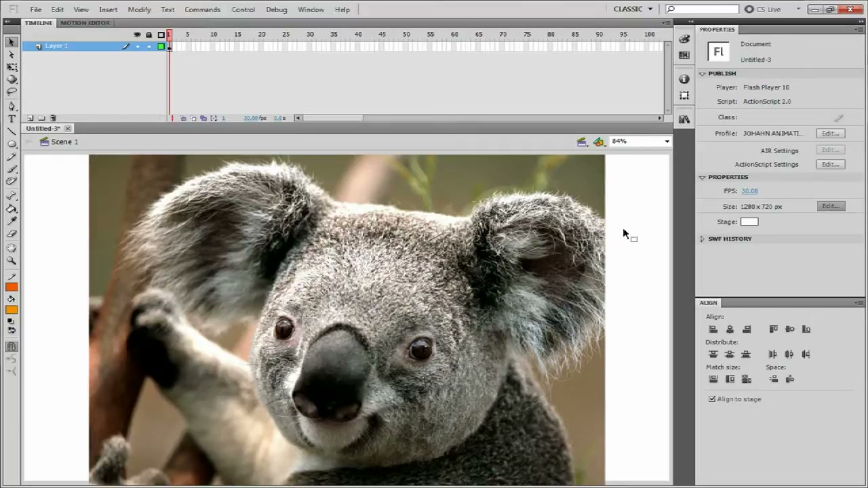Open the File menu

(x=36, y=9)
